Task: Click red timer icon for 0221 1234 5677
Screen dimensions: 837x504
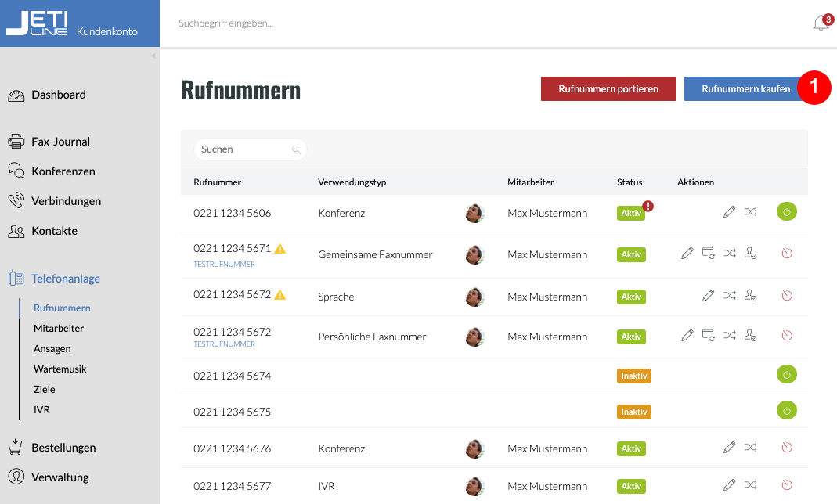Action: [787, 484]
